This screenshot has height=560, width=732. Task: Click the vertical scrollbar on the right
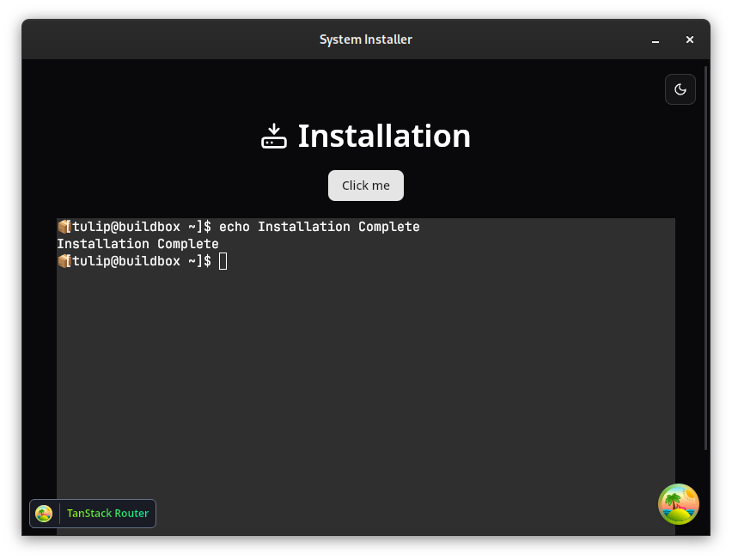706,258
